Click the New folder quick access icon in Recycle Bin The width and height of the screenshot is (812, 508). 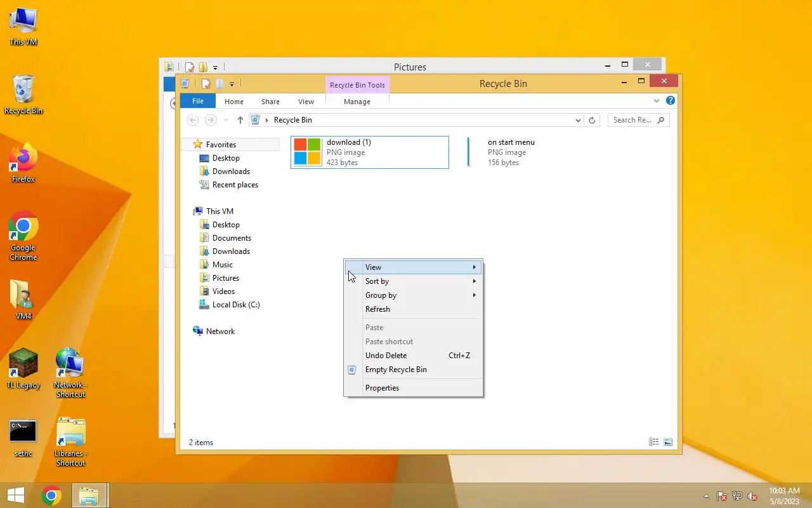pyautogui.click(x=219, y=83)
